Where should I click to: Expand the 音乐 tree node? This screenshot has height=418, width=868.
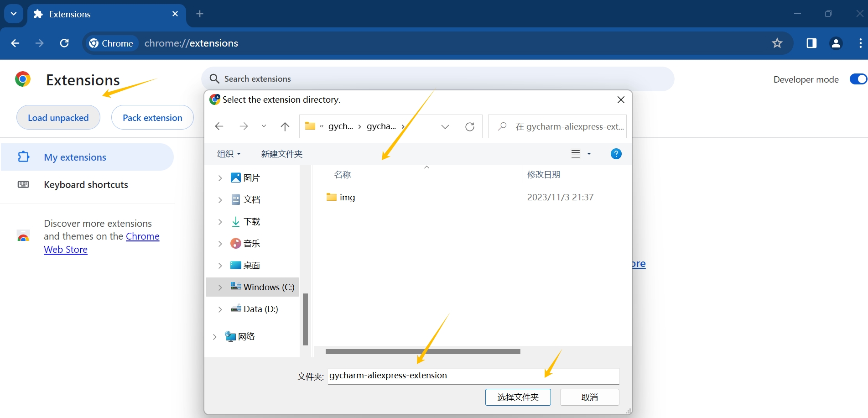220,244
